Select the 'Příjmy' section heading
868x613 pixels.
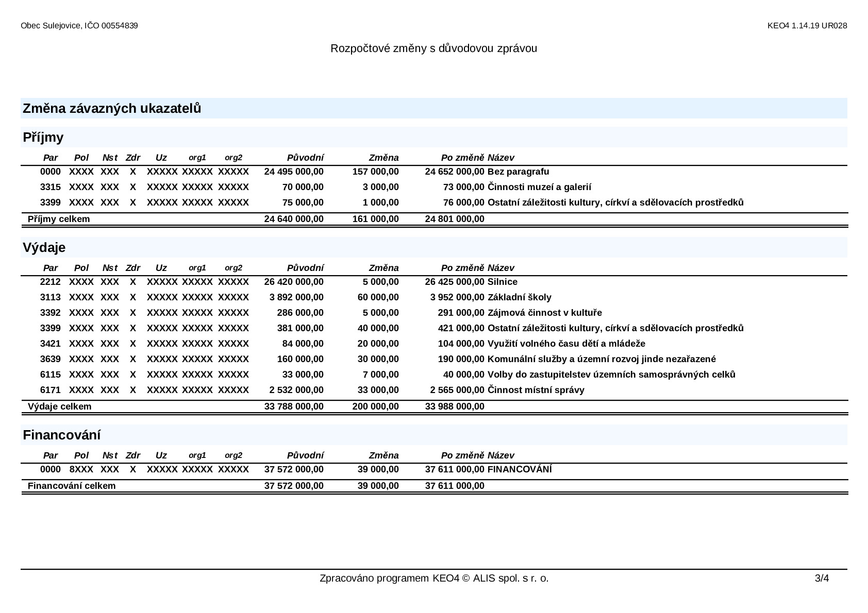coord(43,138)
